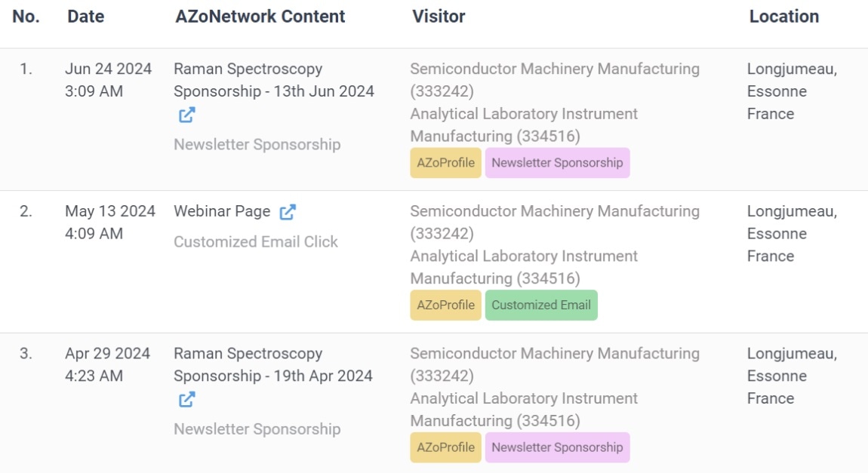Open external link for Raman Spectroscopy 13th Jun sponsorship
Viewport: 868px width, 473px height.
tap(187, 115)
